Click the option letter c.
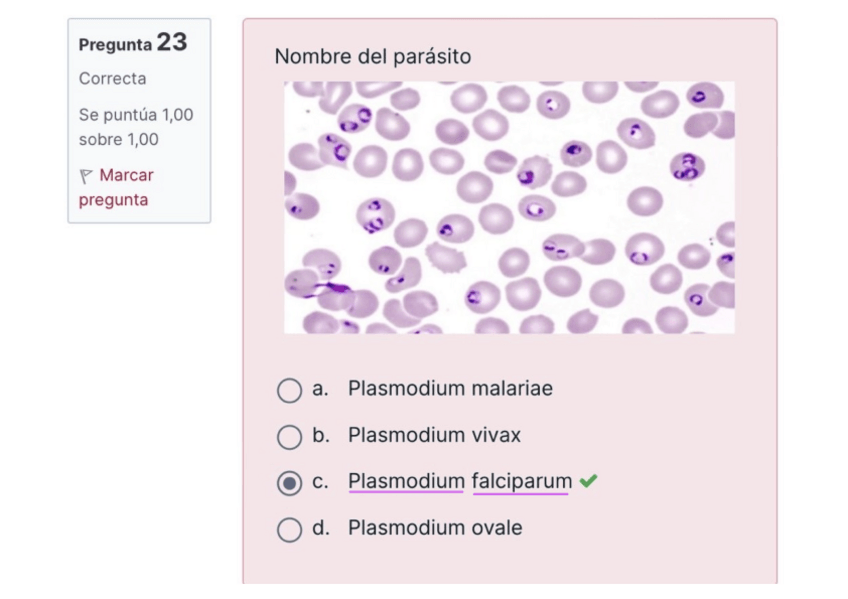Viewport: 848px width, 599px height. point(320,481)
